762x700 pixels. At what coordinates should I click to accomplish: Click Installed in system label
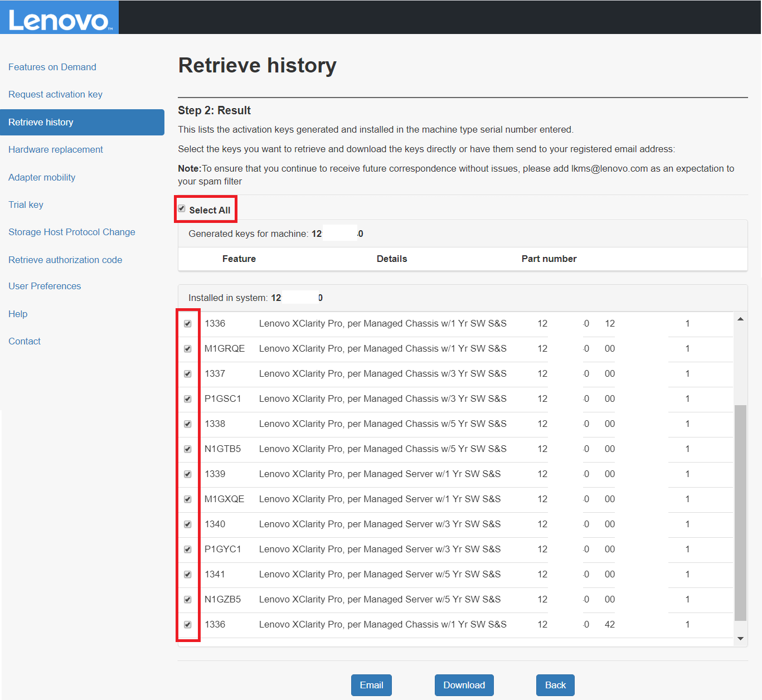[x=228, y=298]
